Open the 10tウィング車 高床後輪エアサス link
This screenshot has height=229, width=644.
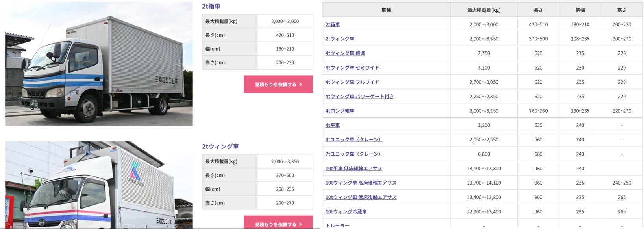[x=361, y=183]
